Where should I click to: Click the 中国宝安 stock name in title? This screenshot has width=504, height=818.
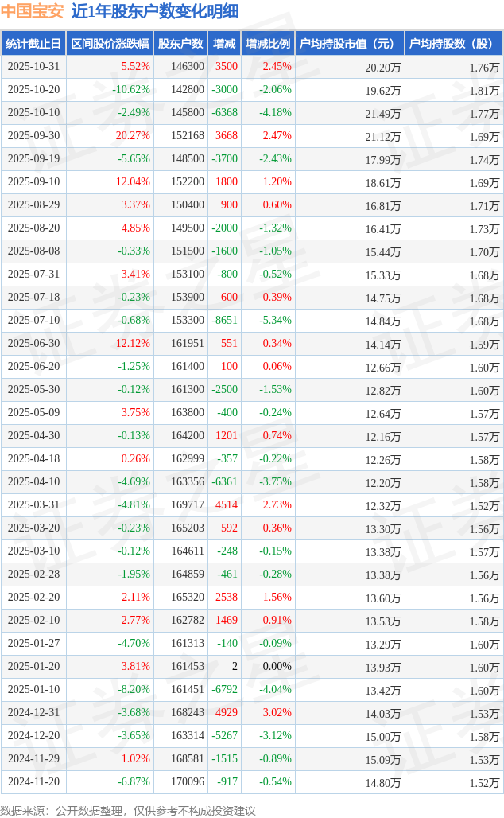pyautogui.click(x=32, y=12)
